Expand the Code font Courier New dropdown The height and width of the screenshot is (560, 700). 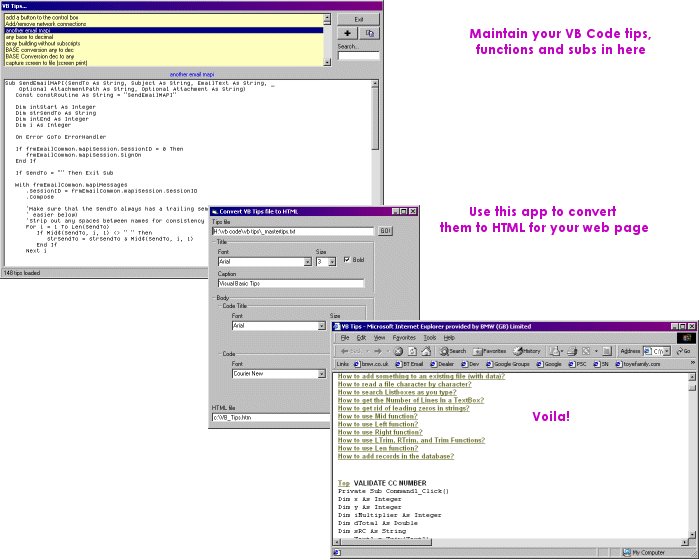pyautogui.click(x=321, y=375)
